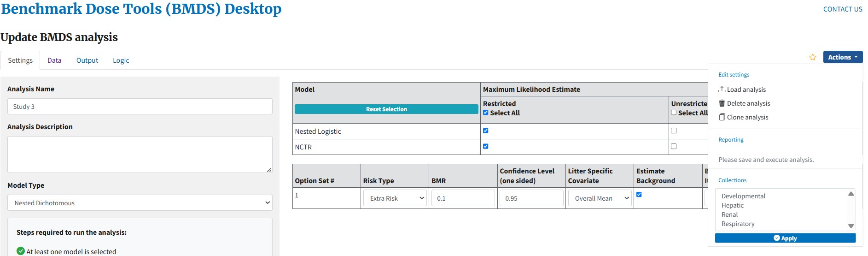Click the Confidence Level value field
The width and height of the screenshot is (868, 256).
(x=531, y=198)
